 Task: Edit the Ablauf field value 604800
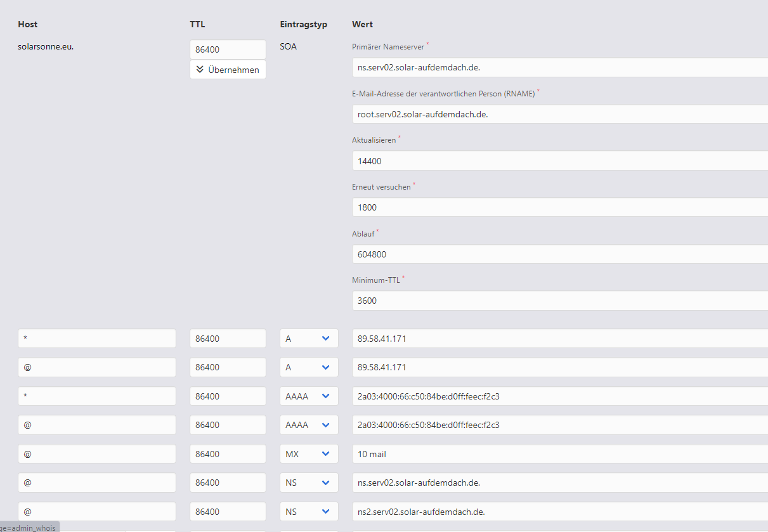[558, 254]
